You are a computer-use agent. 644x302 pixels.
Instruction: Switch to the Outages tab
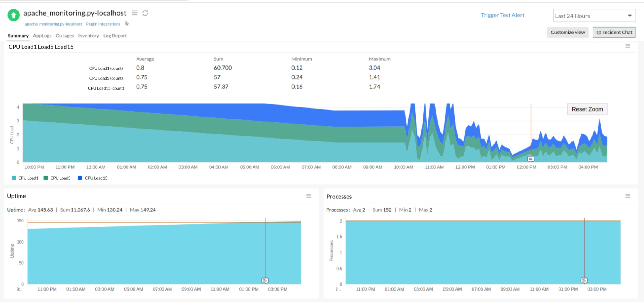tap(64, 36)
